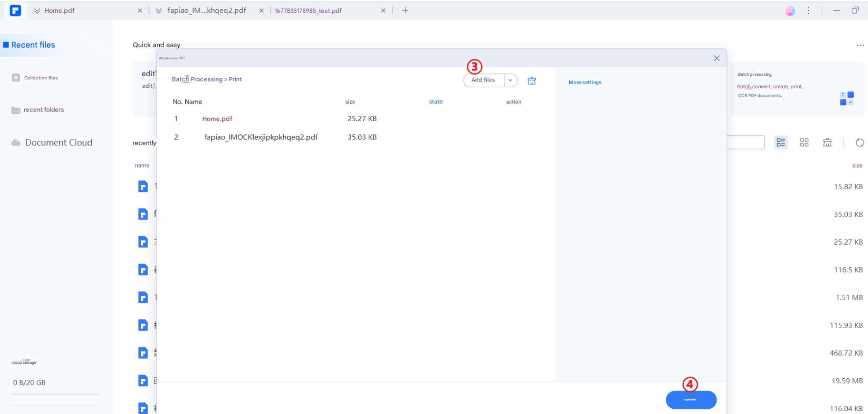Open Document Cloud in sidebar
This screenshot has height=414, width=868.
click(58, 142)
